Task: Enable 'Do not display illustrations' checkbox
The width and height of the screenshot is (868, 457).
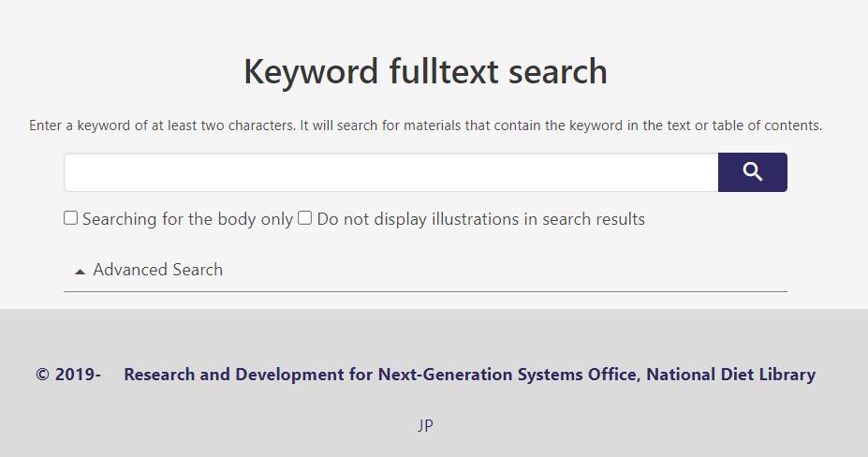Action: [x=304, y=218]
